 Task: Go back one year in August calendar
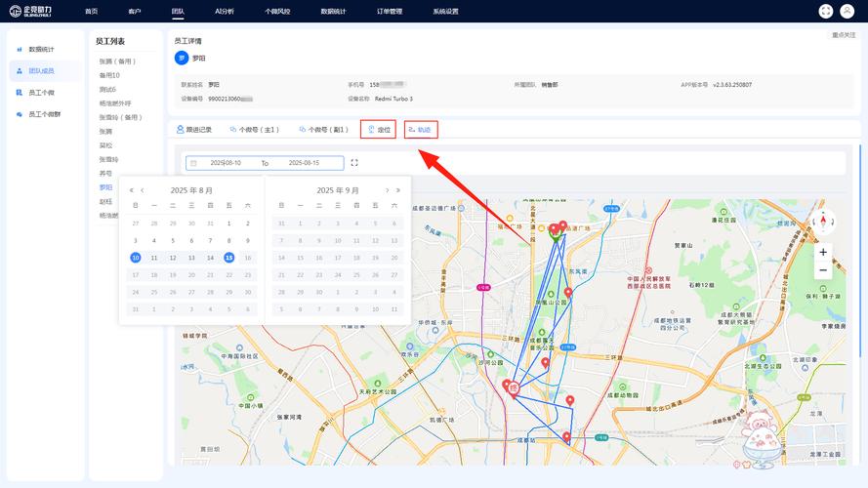[131, 190]
